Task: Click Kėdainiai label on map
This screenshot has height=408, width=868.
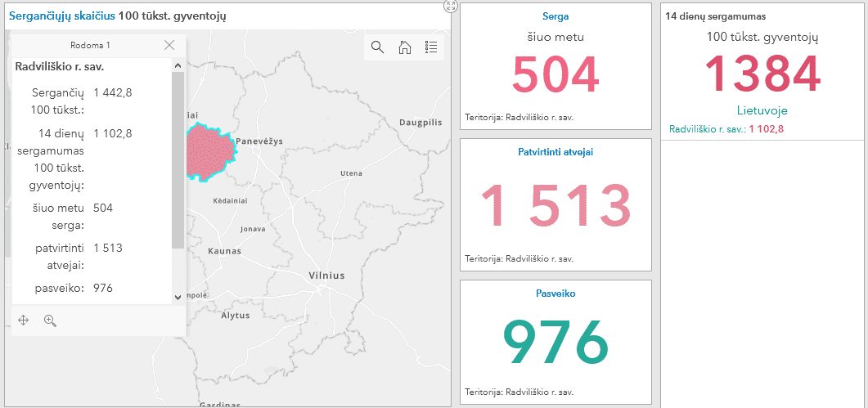Action: (230, 200)
